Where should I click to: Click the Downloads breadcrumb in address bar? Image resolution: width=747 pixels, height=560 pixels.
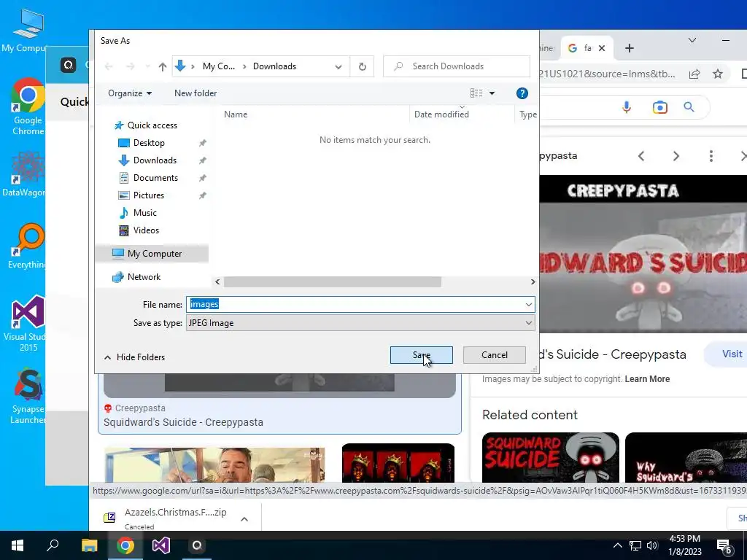point(274,66)
